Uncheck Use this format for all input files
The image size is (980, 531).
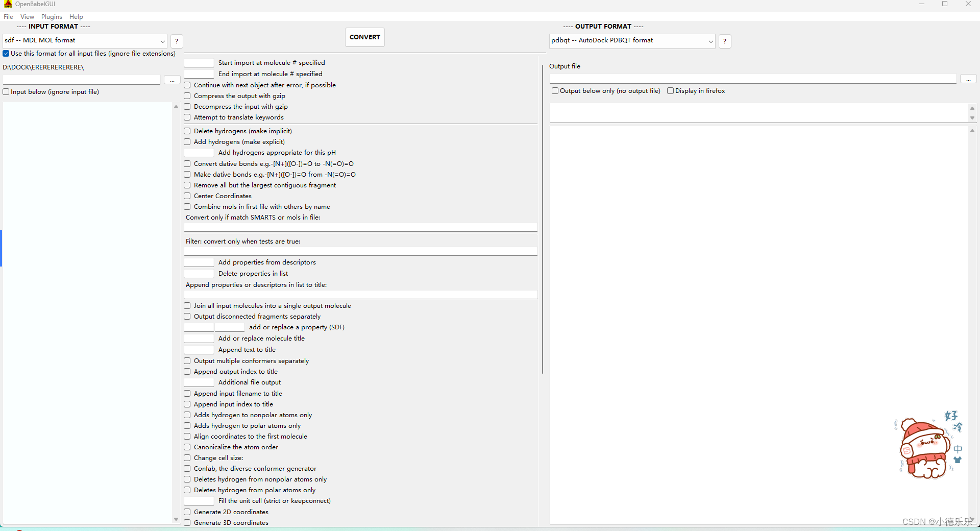6,54
